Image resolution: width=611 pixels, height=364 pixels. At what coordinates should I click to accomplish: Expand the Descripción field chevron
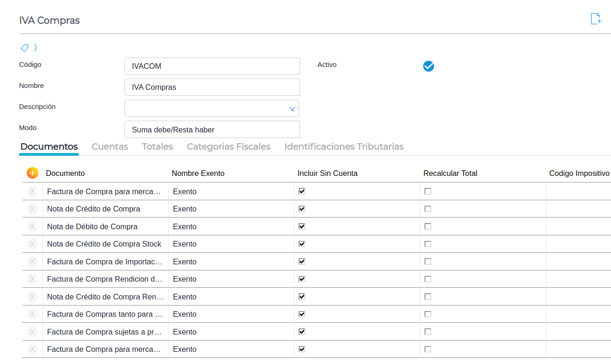click(x=293, y=109)
